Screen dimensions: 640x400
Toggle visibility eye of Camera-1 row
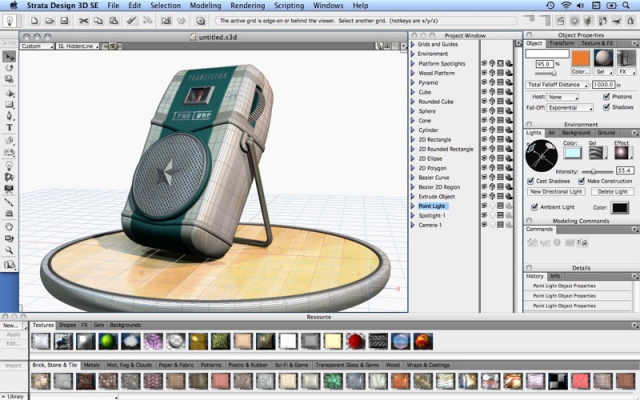484,224
